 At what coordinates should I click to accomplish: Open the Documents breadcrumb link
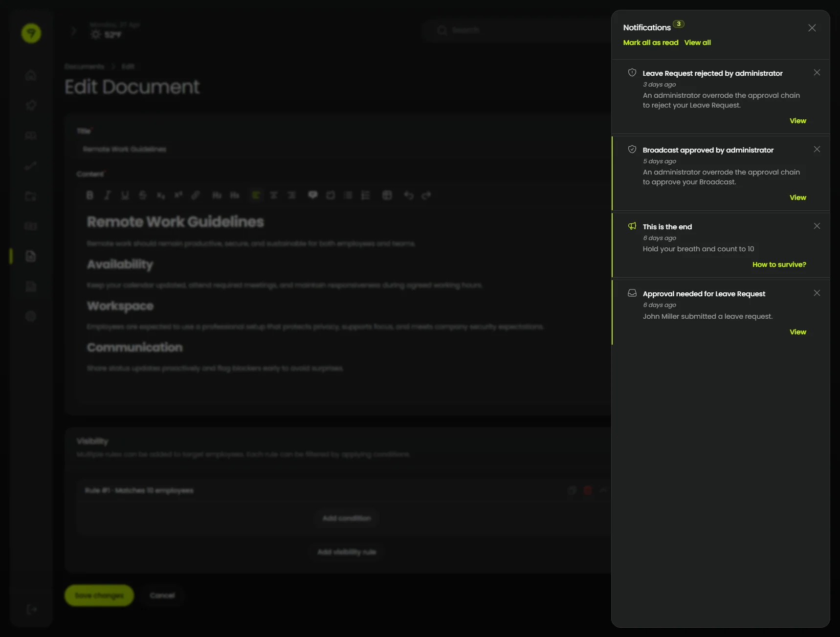coord(84,66)
